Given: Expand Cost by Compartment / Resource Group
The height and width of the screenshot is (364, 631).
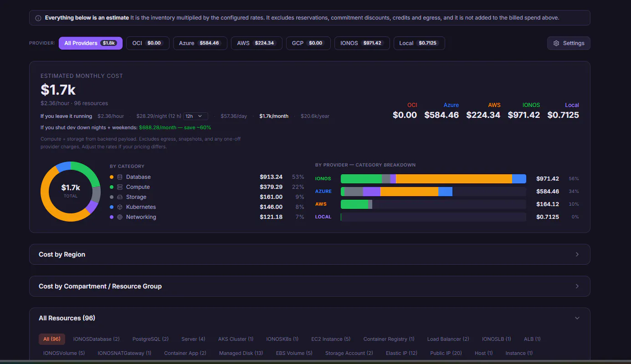Looking at the screenshot, I should [310, 286].
